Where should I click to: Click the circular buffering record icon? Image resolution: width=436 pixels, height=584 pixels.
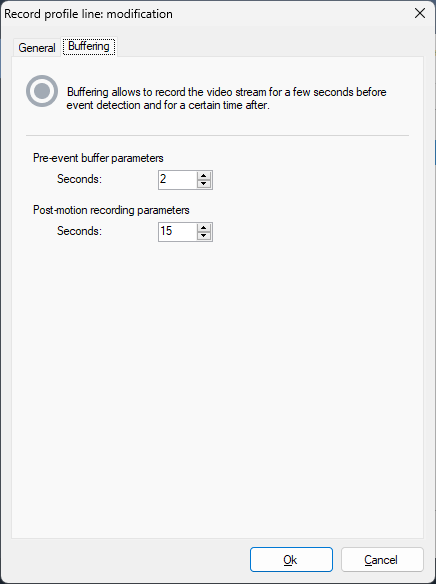[42, 91]
